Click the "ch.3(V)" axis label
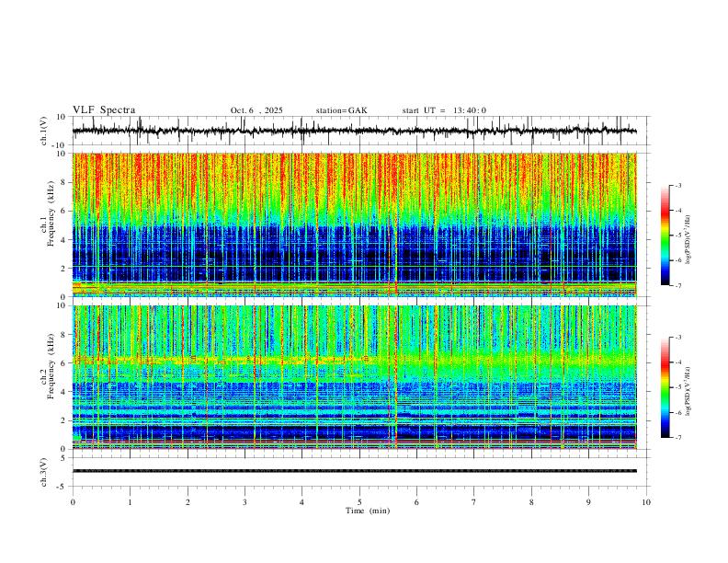 point(44,473)
